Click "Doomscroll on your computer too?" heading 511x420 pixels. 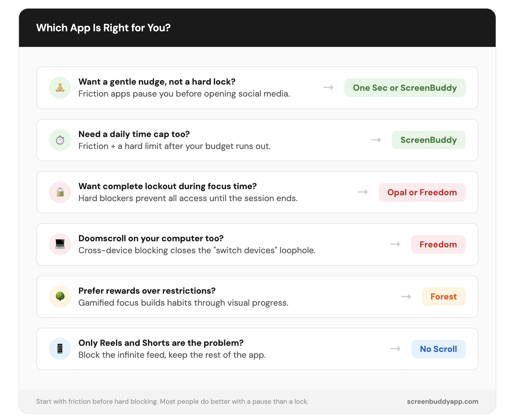(x=151, y=239)
